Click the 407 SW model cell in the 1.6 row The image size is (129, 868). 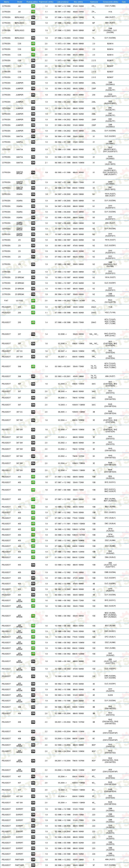[x=19, y=796]
